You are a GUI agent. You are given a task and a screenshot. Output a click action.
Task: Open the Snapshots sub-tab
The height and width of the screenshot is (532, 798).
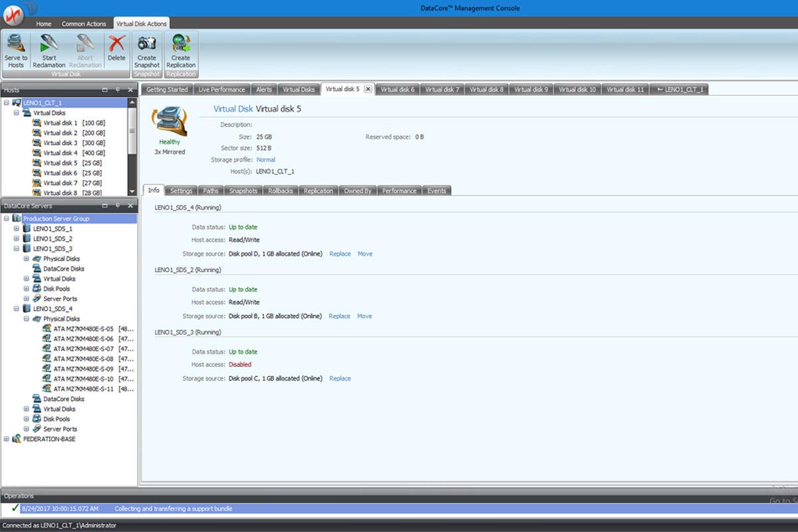[x=243, y=191]
